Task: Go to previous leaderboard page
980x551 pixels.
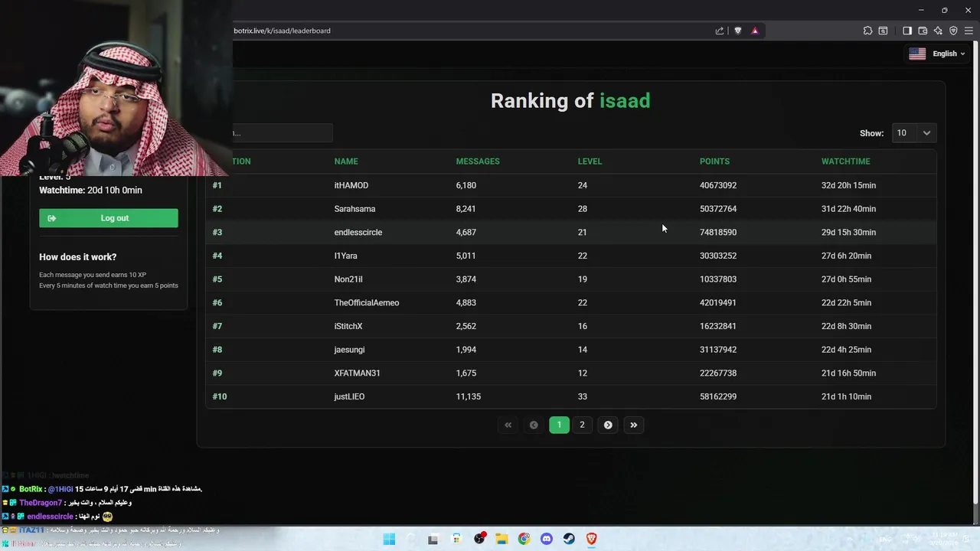Action: (534, 425)
